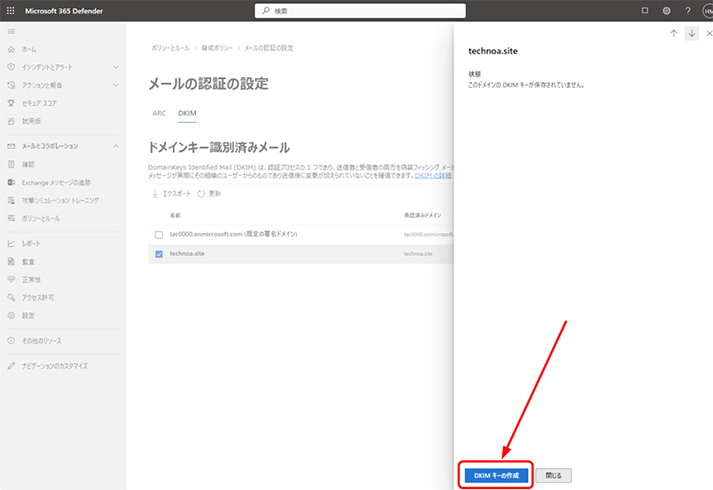This screenshot has height=490, width=713.
Task: Click the settings gear in top bar
Action: pyautogui.click(x=666, y=10)
